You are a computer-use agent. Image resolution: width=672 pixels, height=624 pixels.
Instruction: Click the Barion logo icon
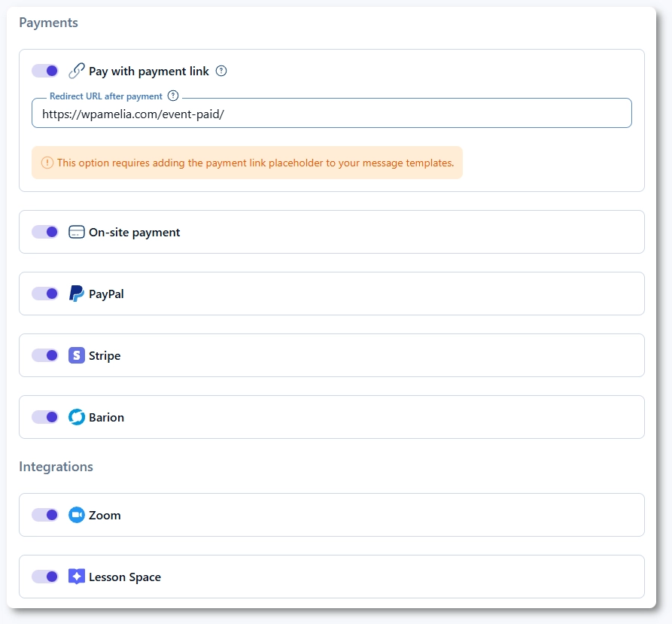(x=77, y=417)
